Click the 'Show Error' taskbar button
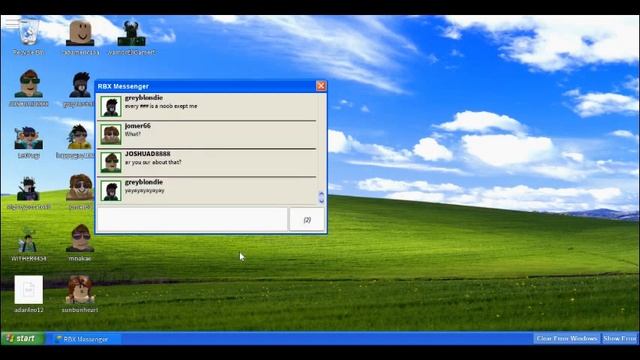 (620, 338)
